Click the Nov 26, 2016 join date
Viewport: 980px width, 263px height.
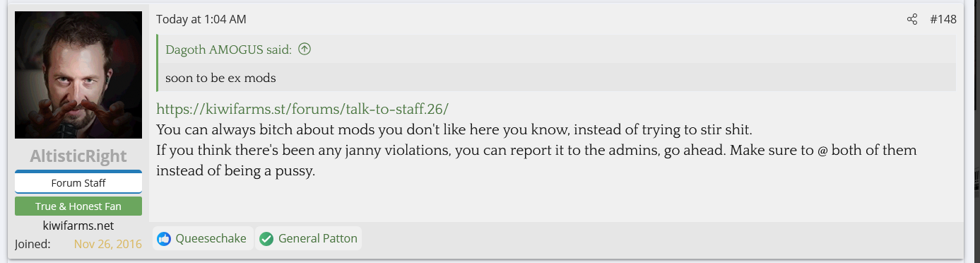(x=108, y=244)
